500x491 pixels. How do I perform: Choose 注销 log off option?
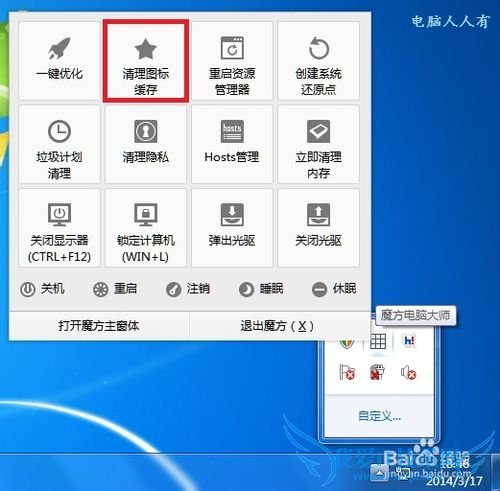tap(188, 289)
